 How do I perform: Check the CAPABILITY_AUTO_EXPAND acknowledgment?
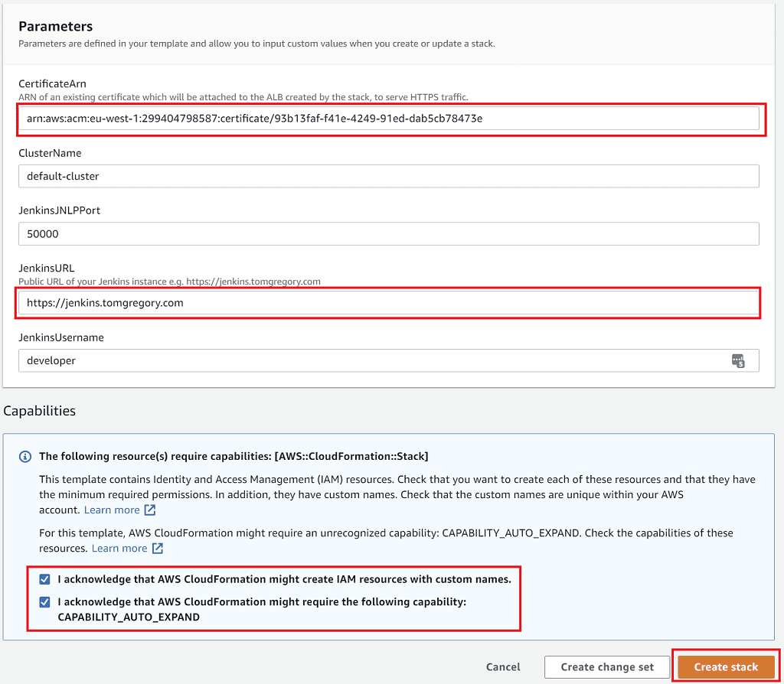(44, 601)
